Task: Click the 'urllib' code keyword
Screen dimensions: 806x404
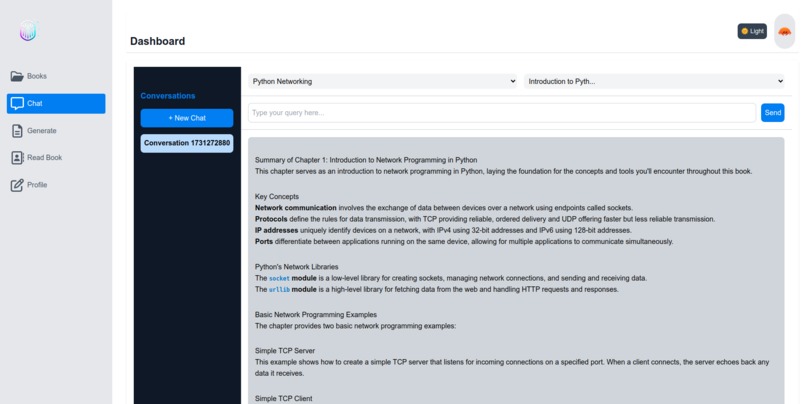Action: coord(279,290)
